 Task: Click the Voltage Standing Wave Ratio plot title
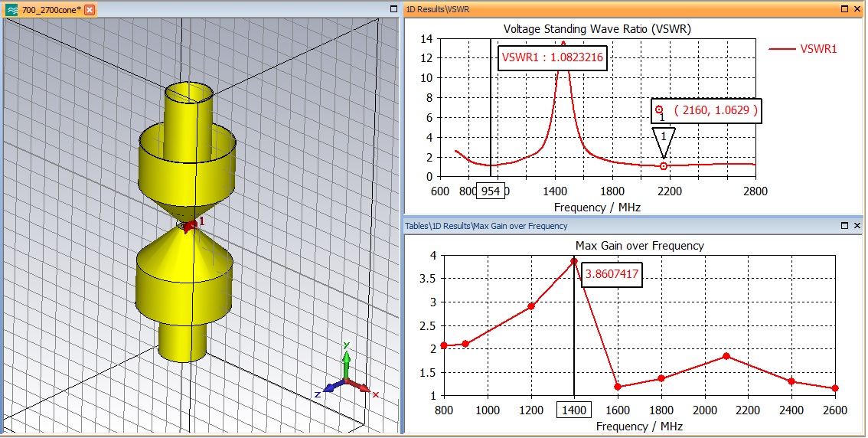tap(597, 29)
